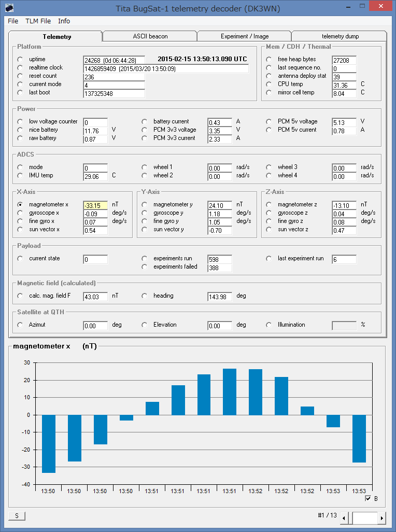Pick the Illumination radio button
The width and height of the screenshot is (396, 532).
[x=269, y=325]
